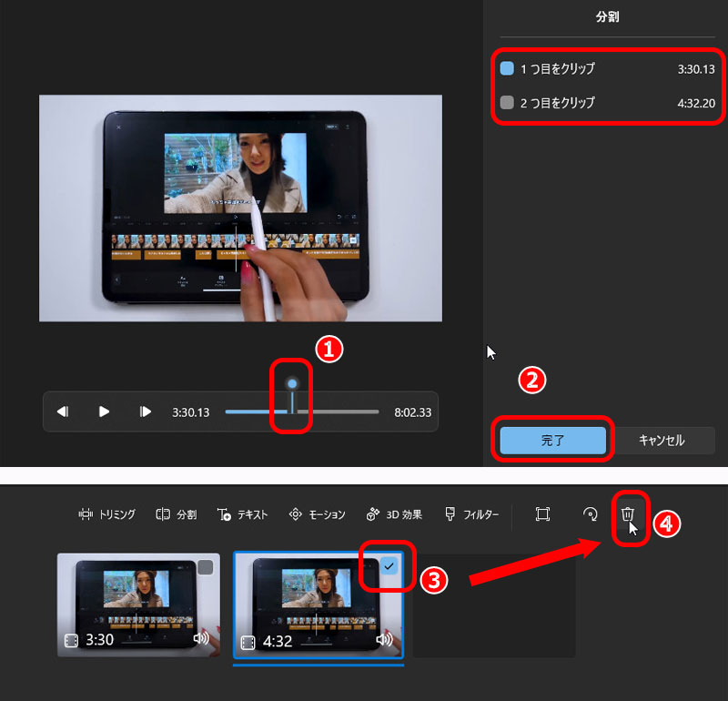Image resolution: width=728 pixels, height=701 pixels.
Task: Open the トリミング tool
Action: [107, 514]
